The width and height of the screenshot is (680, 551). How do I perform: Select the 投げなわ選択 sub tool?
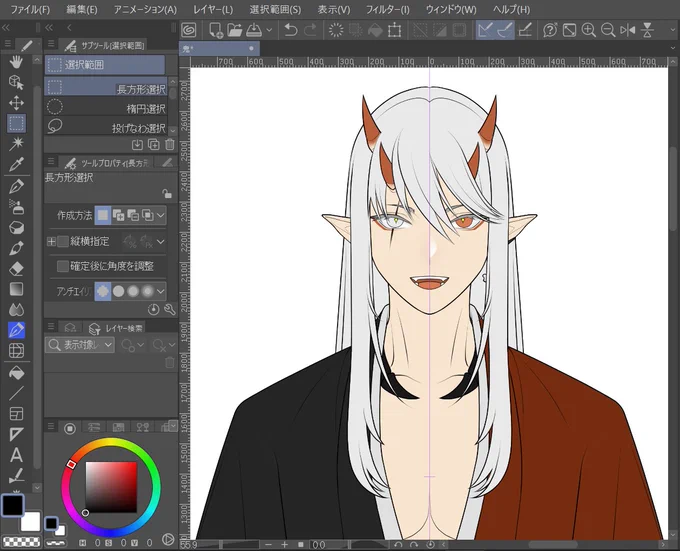(x=106, y=127)
